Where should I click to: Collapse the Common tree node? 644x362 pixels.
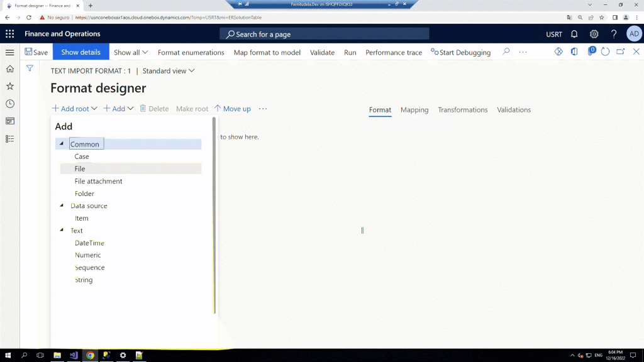click(x=62, y=144)
